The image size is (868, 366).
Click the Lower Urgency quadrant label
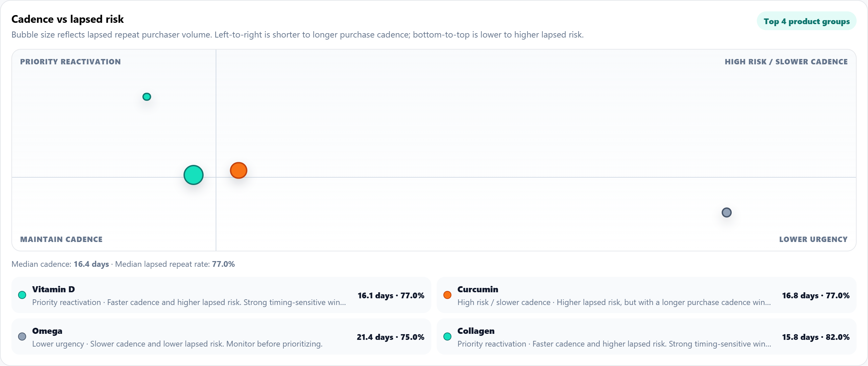813,240
